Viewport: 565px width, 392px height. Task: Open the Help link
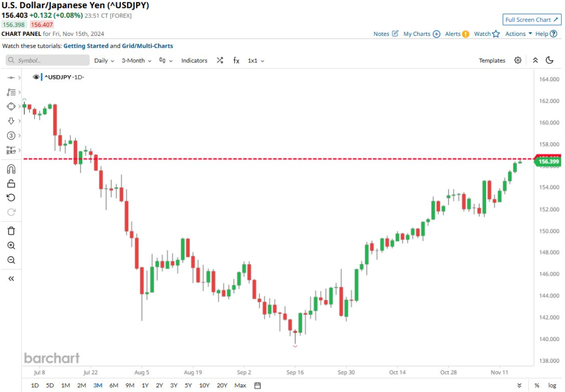pos(546,34)
